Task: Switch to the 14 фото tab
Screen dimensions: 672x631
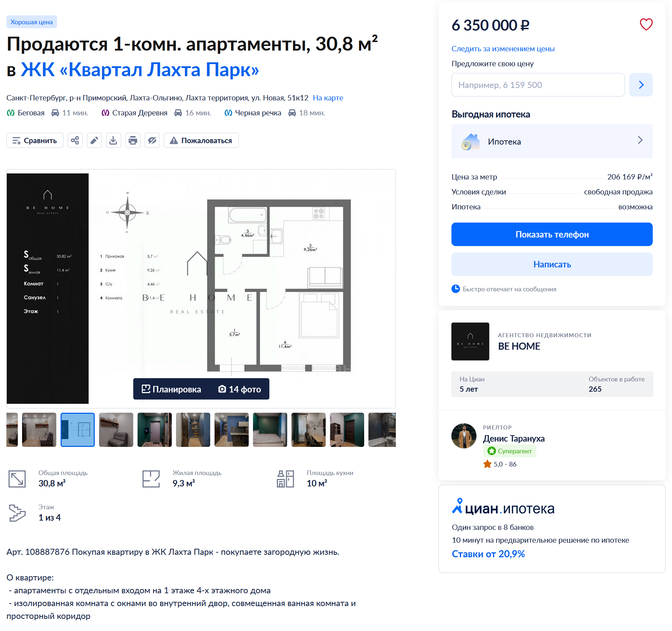Action: coord(240,389)
